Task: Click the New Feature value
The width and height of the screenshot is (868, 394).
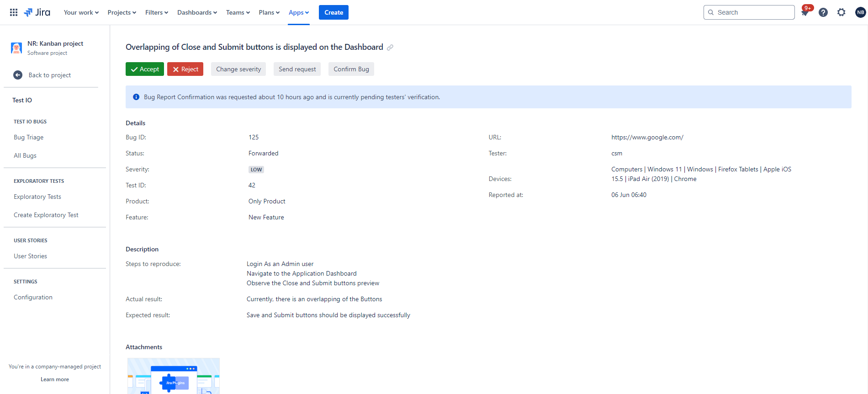Action: tap(266, 217)
